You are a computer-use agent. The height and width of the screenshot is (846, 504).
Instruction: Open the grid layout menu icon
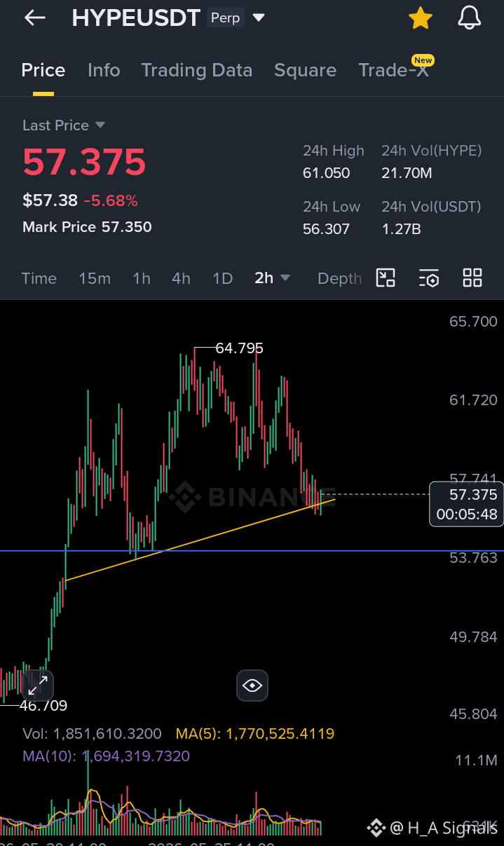click(472, 278)
